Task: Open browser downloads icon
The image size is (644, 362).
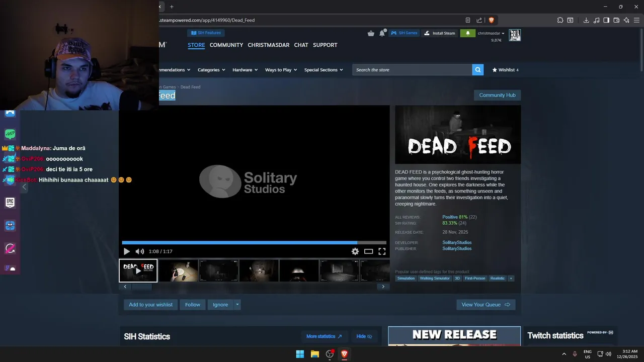Action: tap(586, 20)
